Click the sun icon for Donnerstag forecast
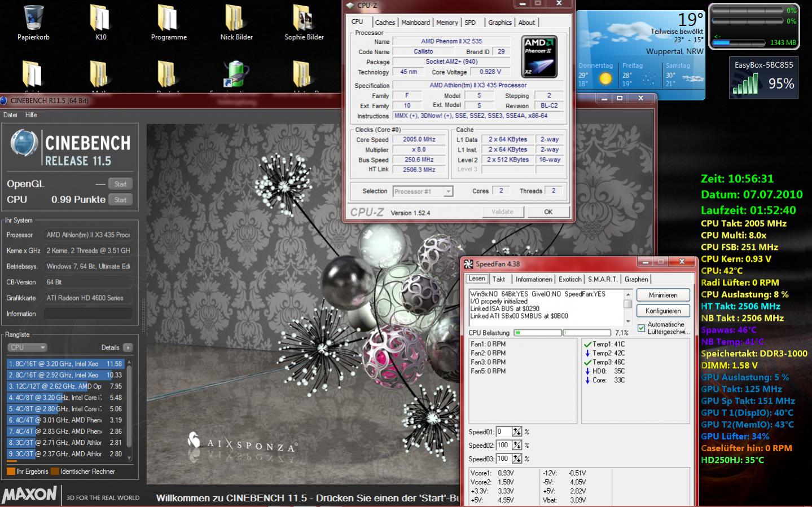The image size is (812, 507). (x=605, y=78)
